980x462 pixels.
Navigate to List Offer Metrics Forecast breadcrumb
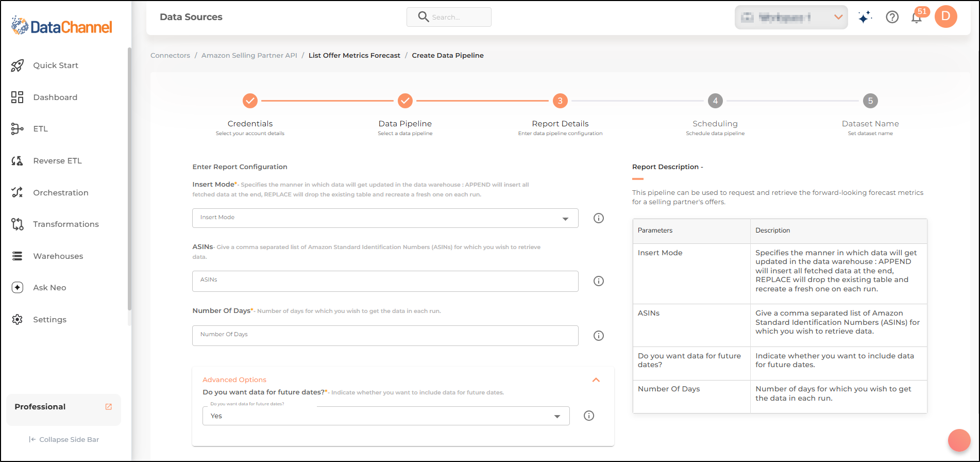coord(354,55)
